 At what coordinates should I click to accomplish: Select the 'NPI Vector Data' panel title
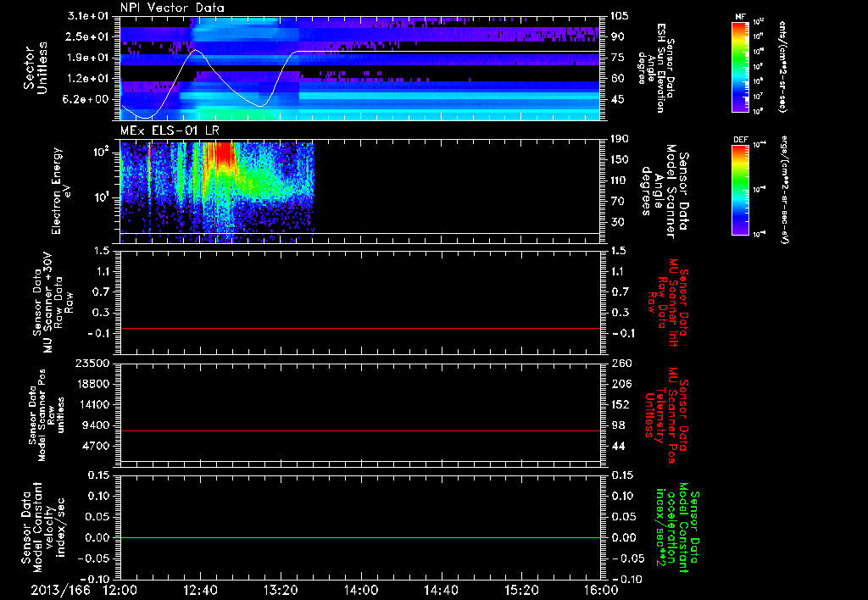point(173,8)
